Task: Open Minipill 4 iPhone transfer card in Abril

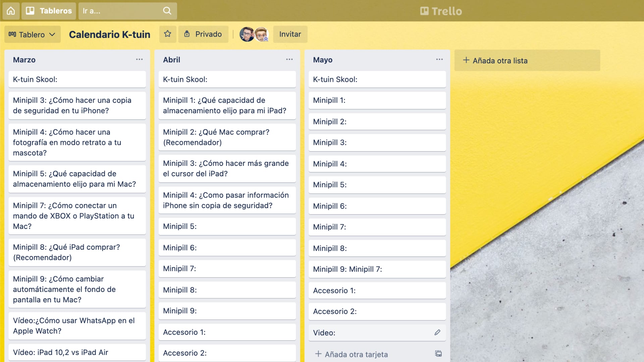Action: coord(227,200)
